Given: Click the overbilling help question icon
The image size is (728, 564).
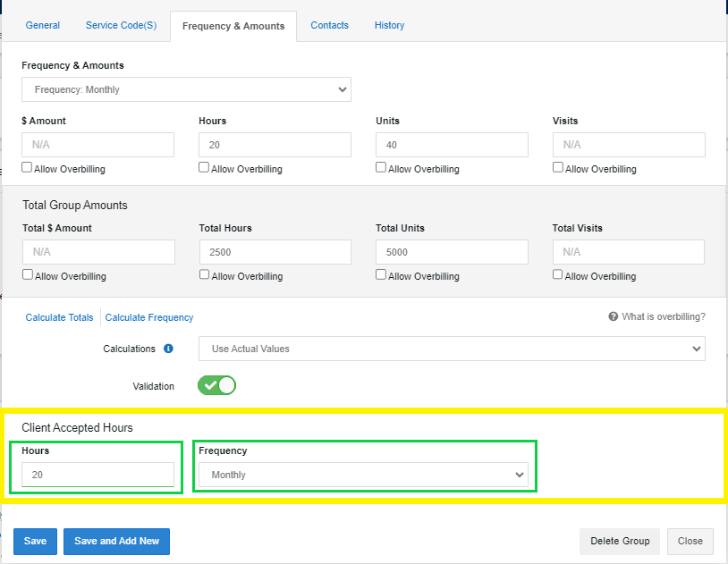Looking at the screenshot, I should 613,316.
